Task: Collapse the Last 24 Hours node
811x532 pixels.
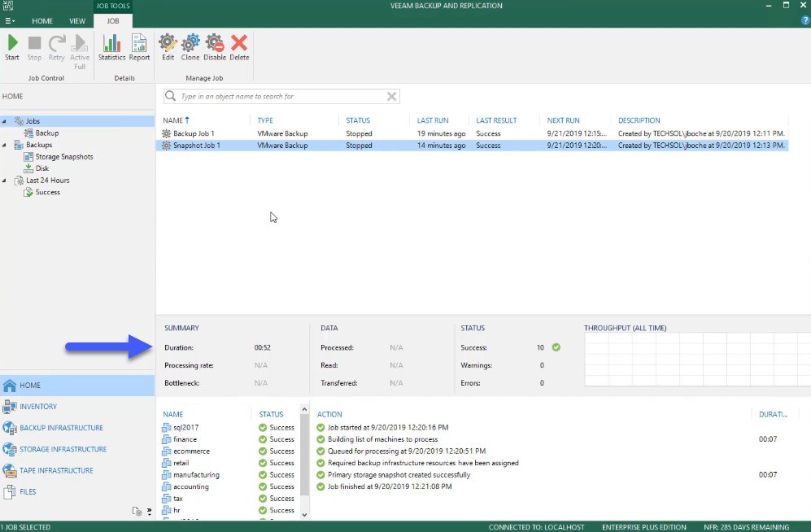Action: [x=4, y=181]
